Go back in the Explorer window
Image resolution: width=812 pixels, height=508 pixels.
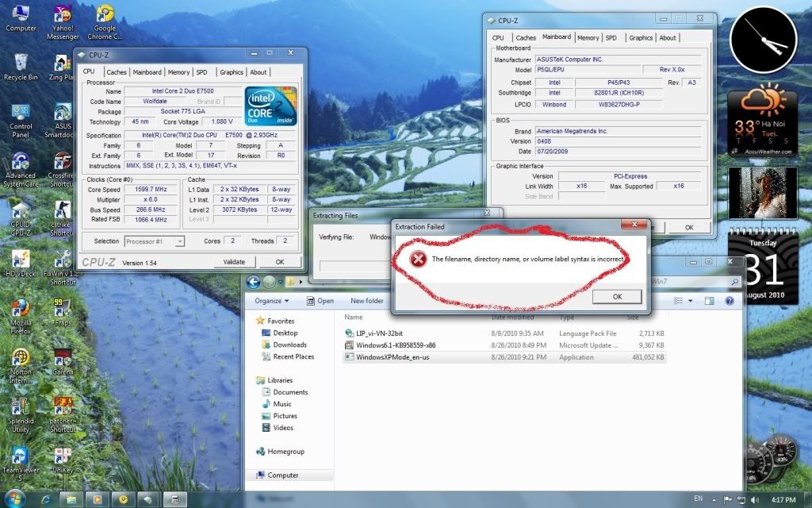point(253,282)
